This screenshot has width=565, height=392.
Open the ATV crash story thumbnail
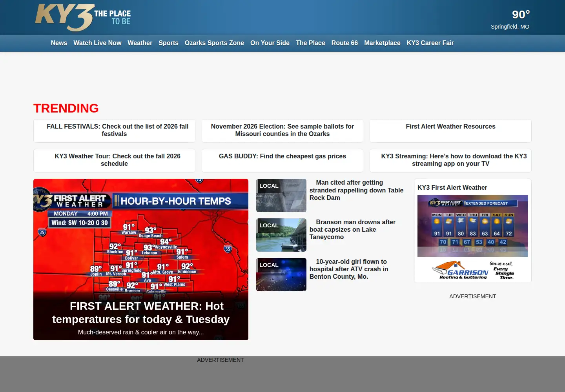tap(281, 274)
